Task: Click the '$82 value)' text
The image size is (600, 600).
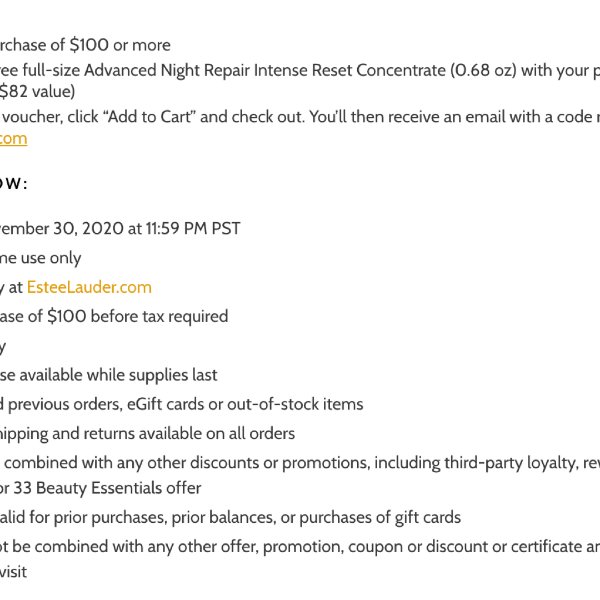Action: 37,91
